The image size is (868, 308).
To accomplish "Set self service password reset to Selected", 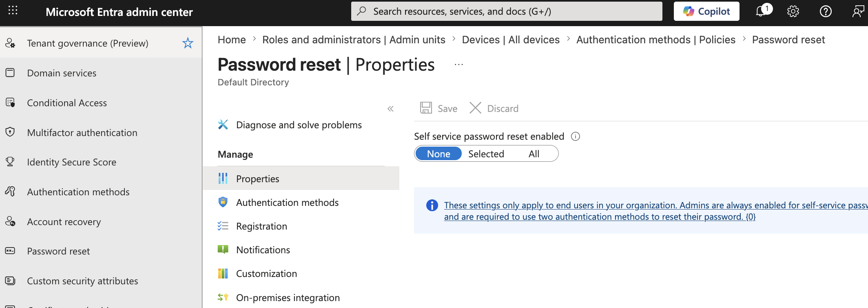I will [x=486, y=154].
